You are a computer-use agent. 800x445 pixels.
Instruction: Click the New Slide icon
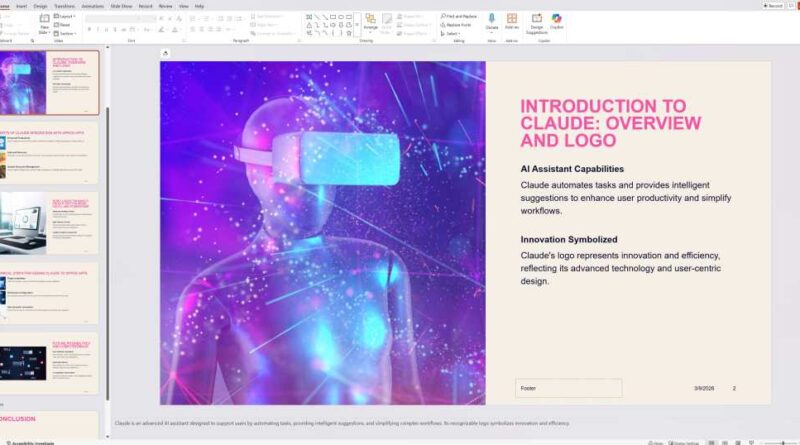pos(44,19)
